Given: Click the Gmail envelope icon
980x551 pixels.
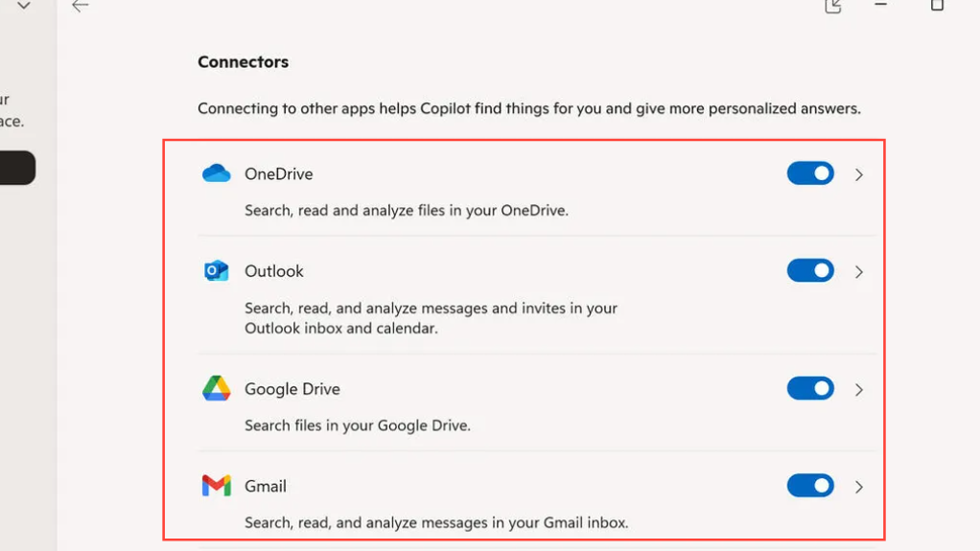Looking at the screenshot, I should 217,486.
